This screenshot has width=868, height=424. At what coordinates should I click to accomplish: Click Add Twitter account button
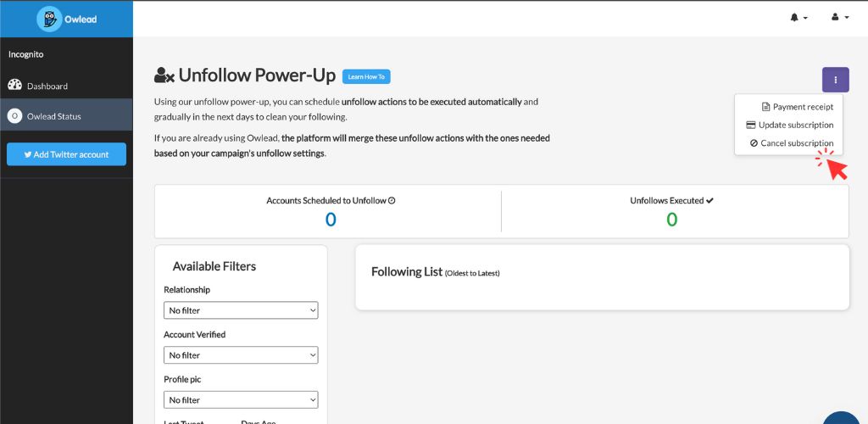66,154
